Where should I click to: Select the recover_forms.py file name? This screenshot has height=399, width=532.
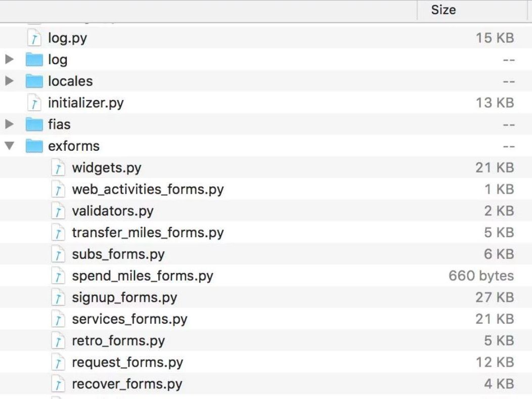(127, 384)
